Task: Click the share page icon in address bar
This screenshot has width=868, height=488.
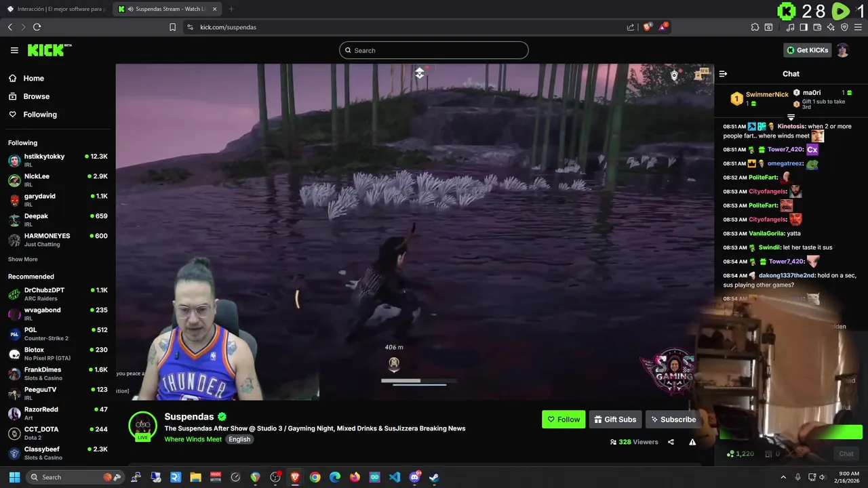Action: (x=631, y=27)
